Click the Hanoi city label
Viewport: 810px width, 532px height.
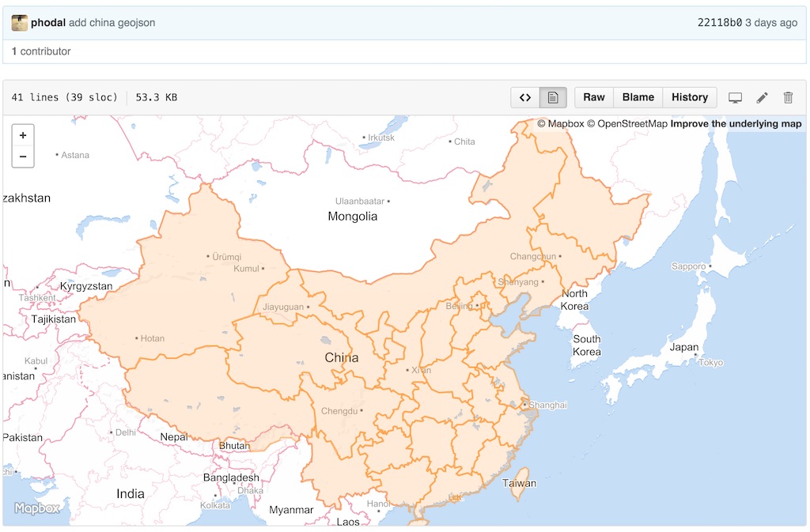point(379,504)
